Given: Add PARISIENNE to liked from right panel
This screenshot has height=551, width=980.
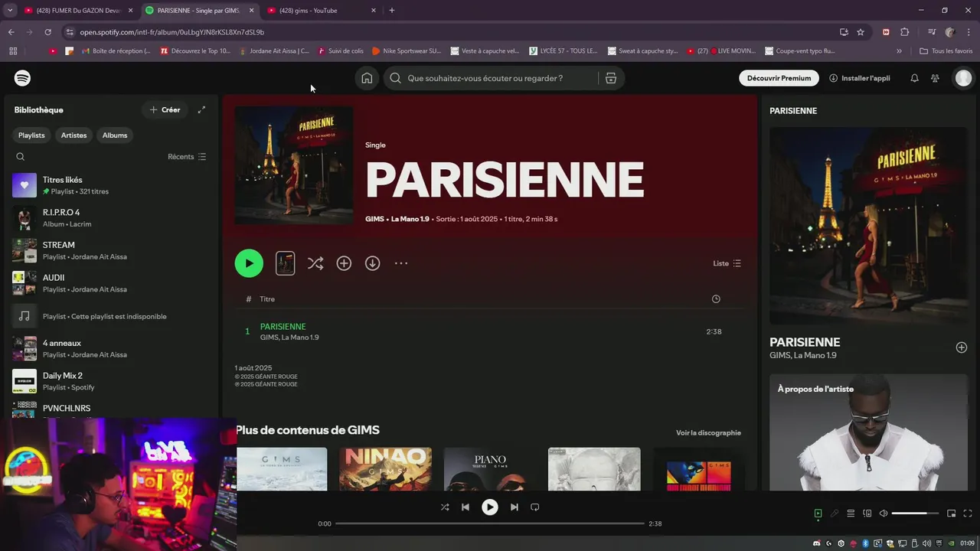Looking at the screenshot, I should [x=962, y=347].
